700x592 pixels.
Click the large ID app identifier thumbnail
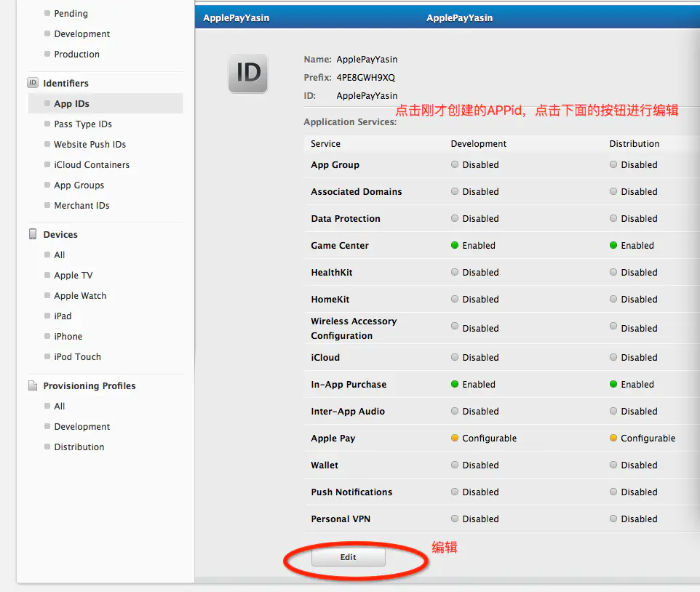pyautogui.click(x=247, y=73)
